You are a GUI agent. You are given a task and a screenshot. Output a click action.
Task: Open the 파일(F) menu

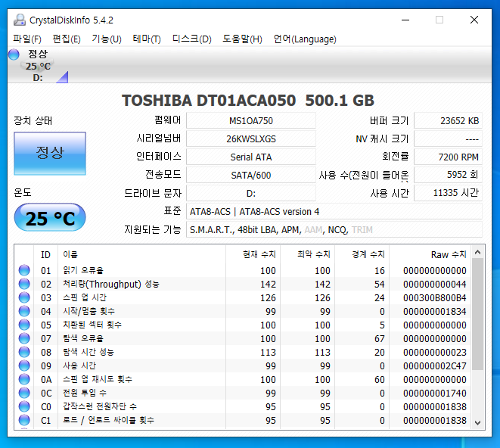[27, 39]
